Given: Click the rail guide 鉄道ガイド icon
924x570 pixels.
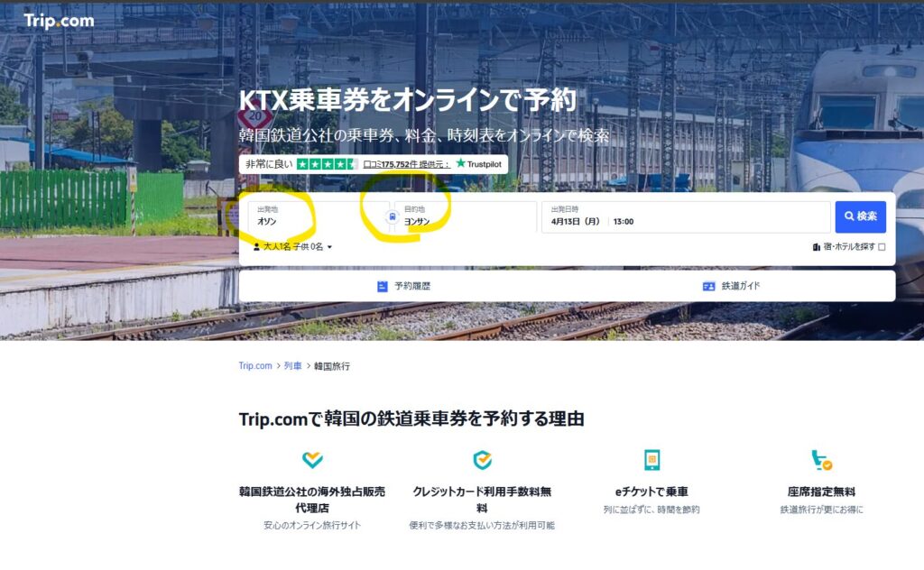Looking at the screenshot, I should 709,286.
